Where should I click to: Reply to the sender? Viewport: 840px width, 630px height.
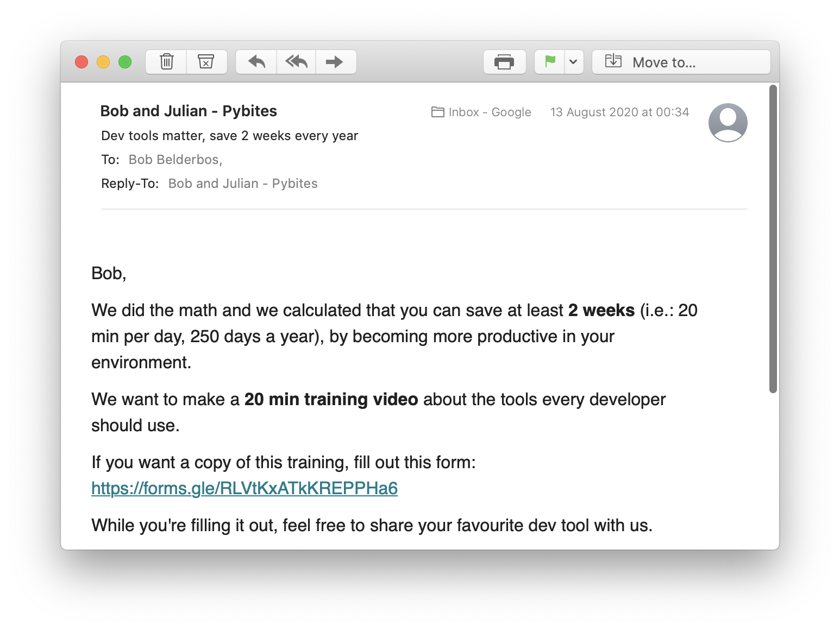(256, 62)
